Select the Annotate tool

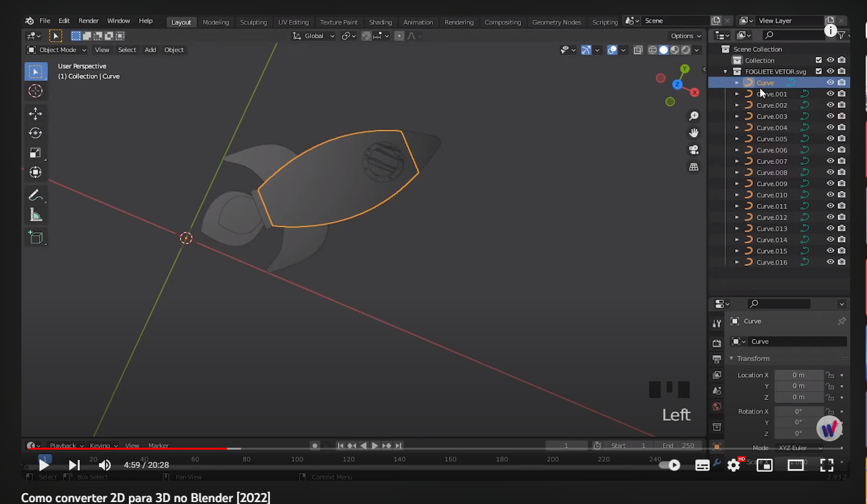click(x=36, y=195)
